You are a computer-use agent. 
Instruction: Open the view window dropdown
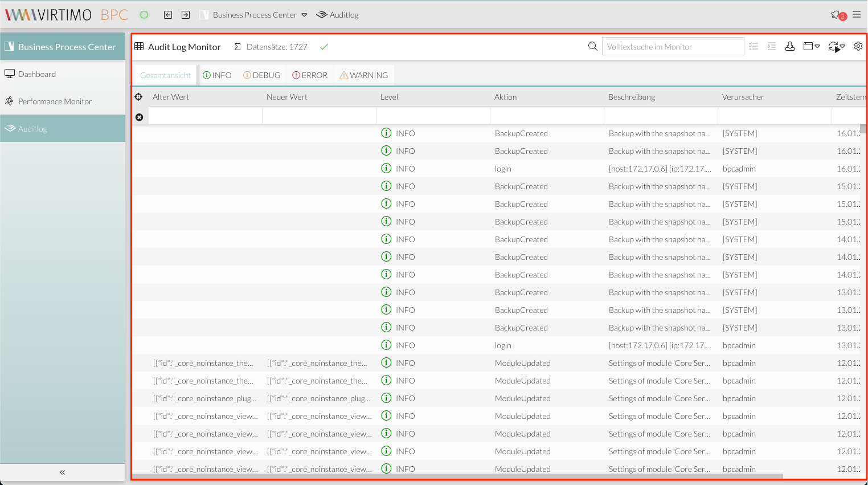click(x=811, y=47)
